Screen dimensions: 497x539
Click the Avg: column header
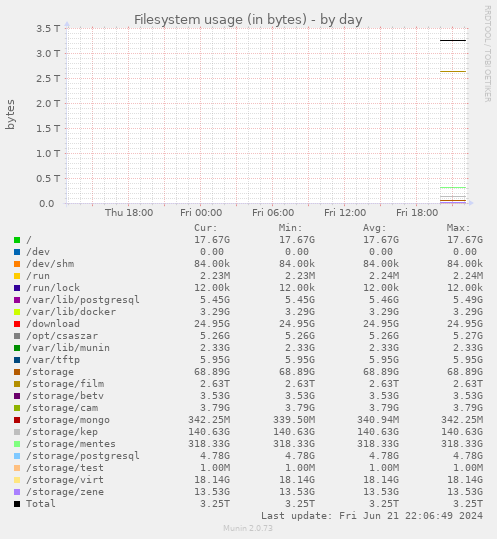click(x=375, y=228)
